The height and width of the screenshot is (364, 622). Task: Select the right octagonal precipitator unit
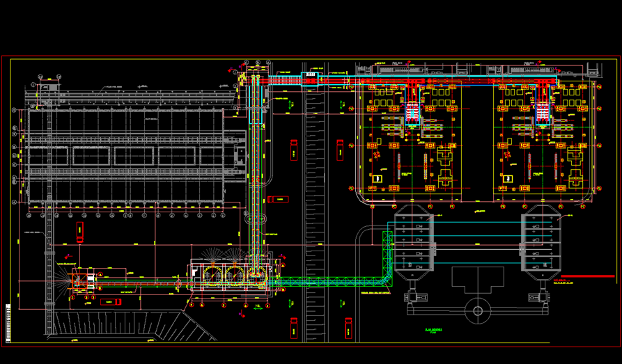[542, 243]
